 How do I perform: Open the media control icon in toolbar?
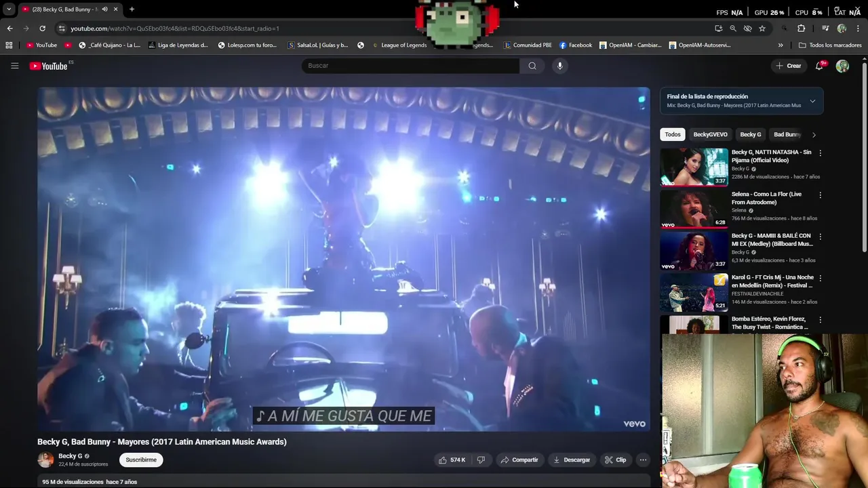pyautogui.click(x=825, y=28)
